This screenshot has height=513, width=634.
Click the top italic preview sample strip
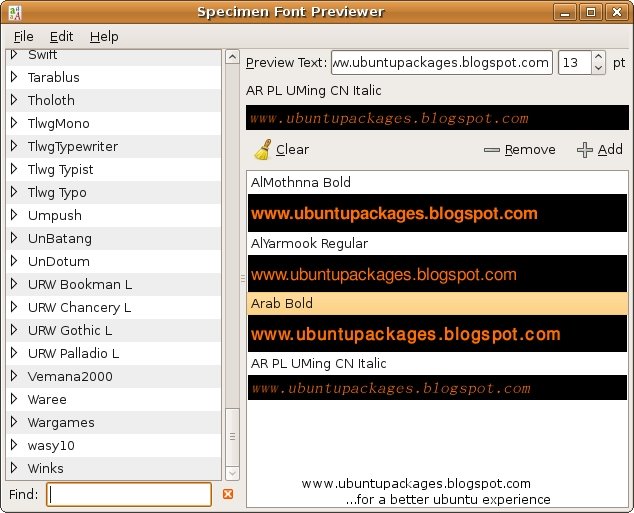point(437,118)
